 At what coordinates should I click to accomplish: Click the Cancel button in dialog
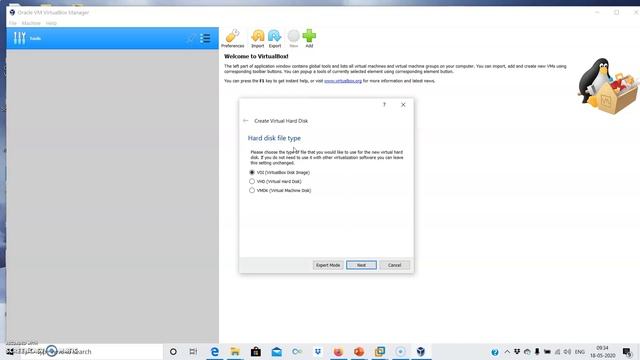point(394,265)
